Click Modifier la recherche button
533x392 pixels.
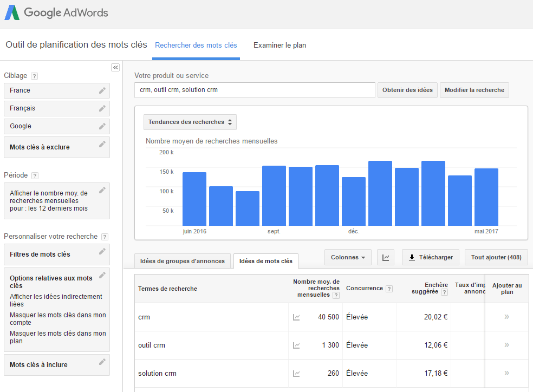pos(474,90)
